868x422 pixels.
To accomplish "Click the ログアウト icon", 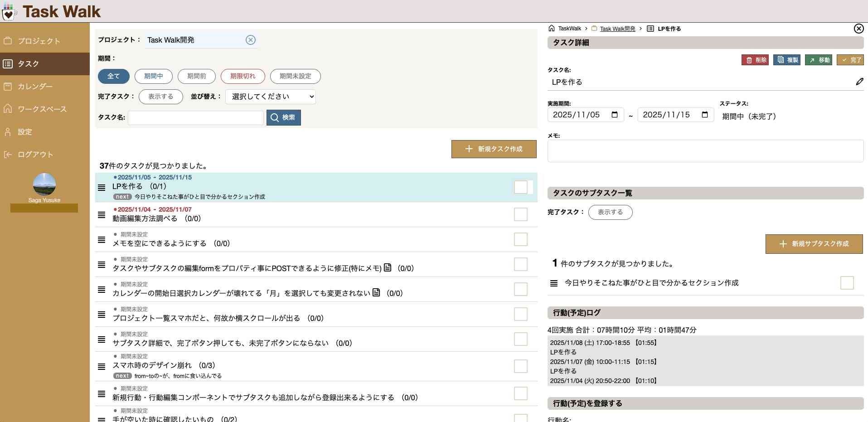I will (8, 154).
